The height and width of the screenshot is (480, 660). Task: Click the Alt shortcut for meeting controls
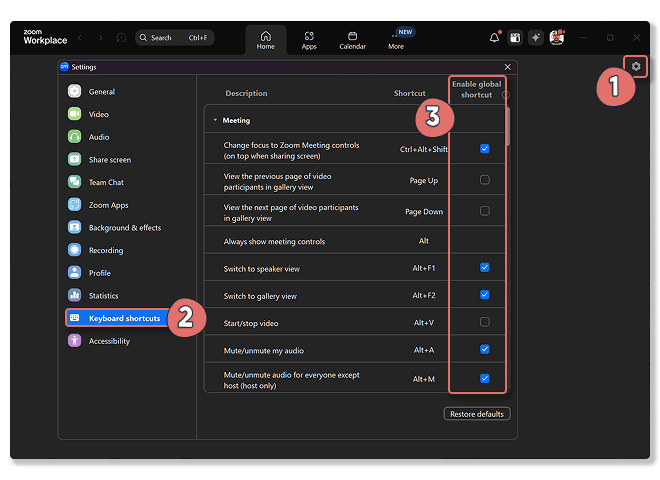(423, 241)
